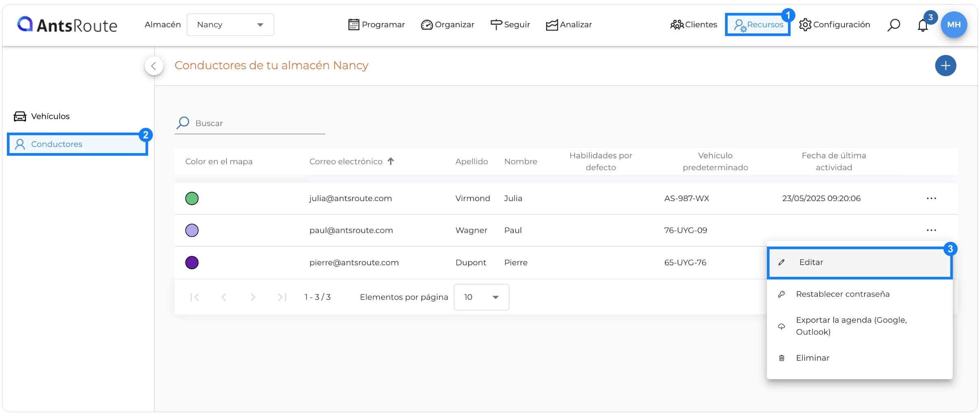Viewport: 980px width, 416px height.
Task: Go to previous page of results
Action: (x=224, y=297)
